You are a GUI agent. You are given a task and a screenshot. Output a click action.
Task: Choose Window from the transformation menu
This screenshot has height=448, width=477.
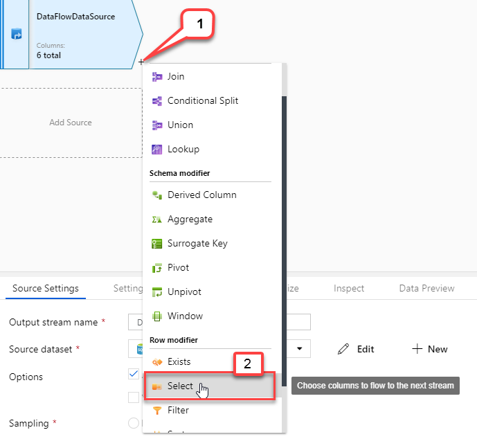tap(185, 316)
